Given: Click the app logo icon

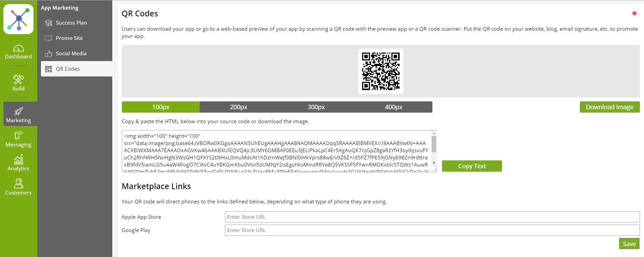Looking at the screenshot, I should coord(18,19).
